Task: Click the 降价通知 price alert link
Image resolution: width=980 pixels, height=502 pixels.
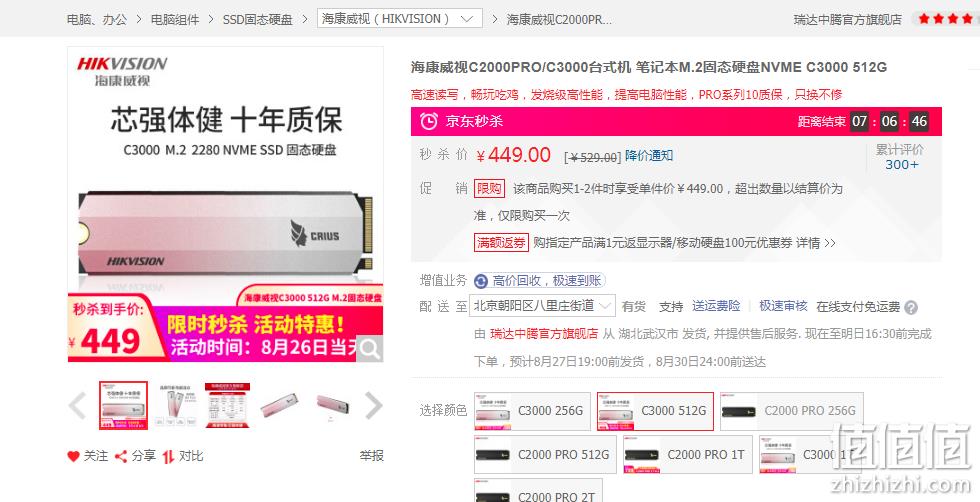Action: (649, 156)
